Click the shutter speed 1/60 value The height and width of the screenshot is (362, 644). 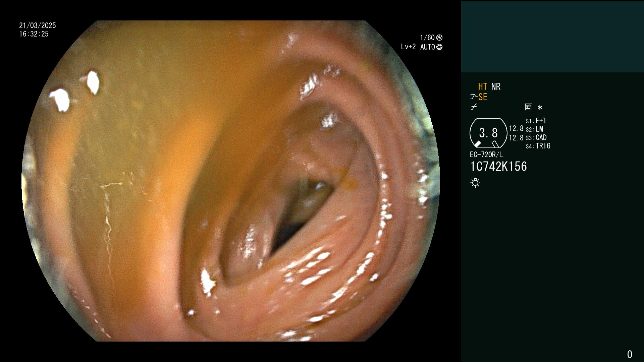[x=427, y=38]
